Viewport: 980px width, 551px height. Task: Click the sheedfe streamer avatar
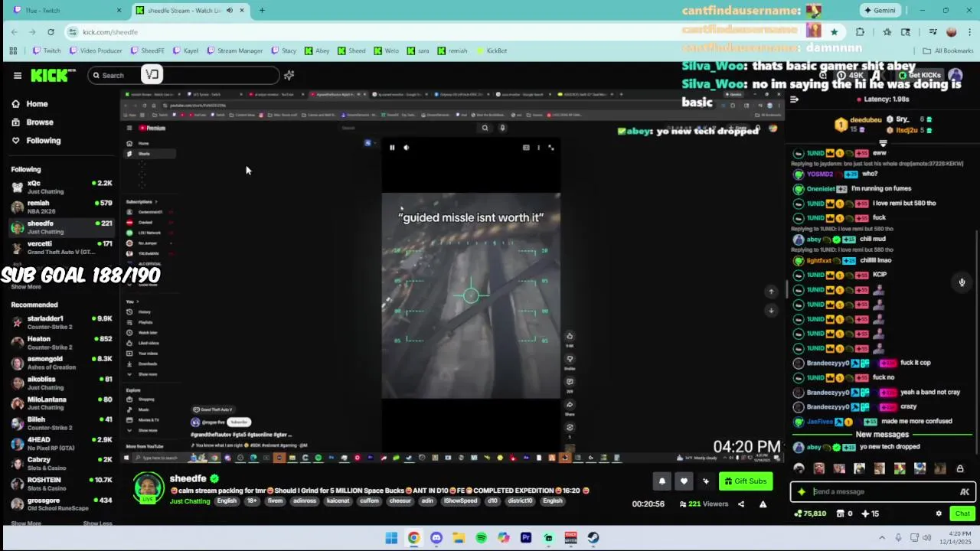click(149, 488)
